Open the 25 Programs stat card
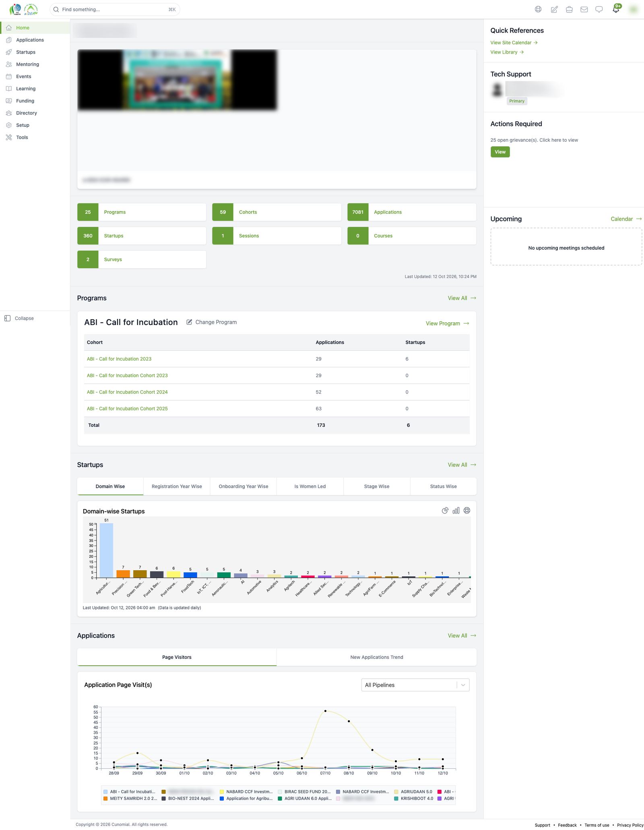Viewport: 644px width, 830px height. 142,212
